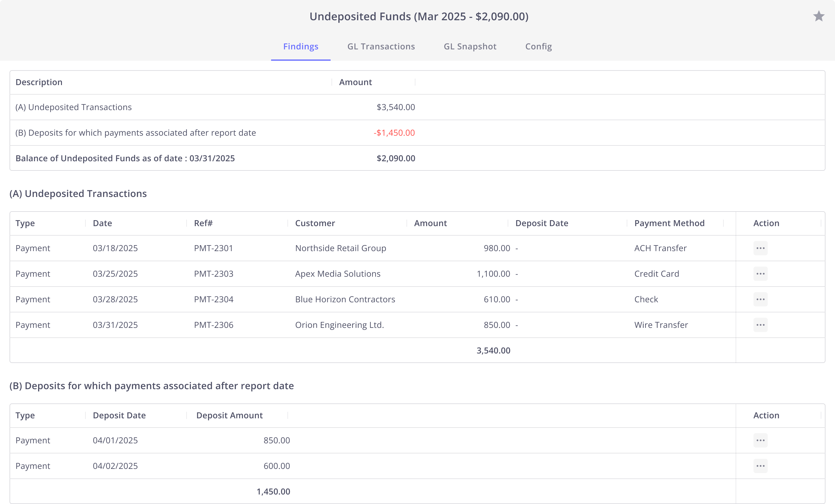Click reference PMT-2304

click(213, 299)
